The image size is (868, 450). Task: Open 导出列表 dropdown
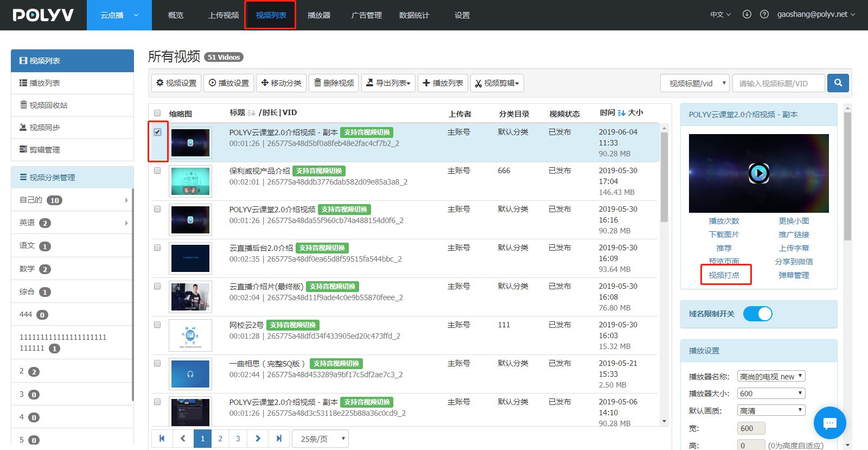388,83
